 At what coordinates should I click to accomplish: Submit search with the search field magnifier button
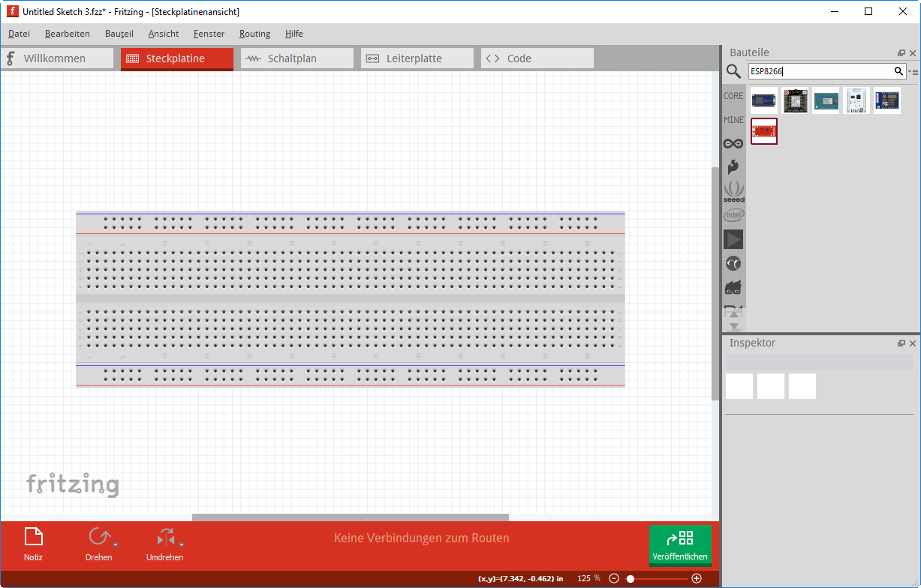[x=898, y=71]
